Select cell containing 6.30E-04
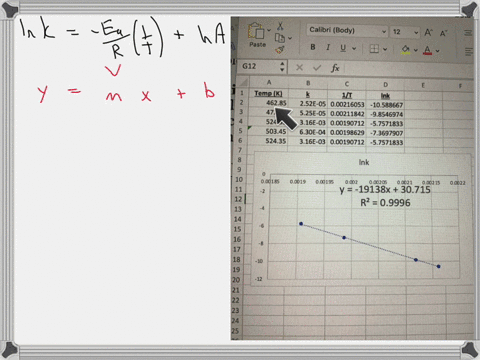 coord(308,132)
